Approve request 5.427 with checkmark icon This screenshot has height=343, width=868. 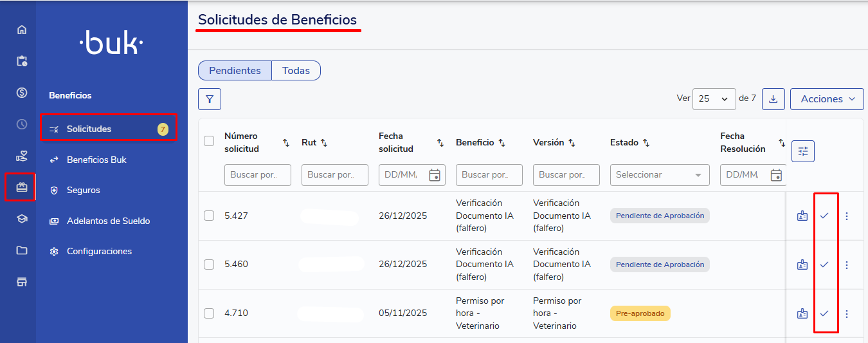click(x=824, y=216)
